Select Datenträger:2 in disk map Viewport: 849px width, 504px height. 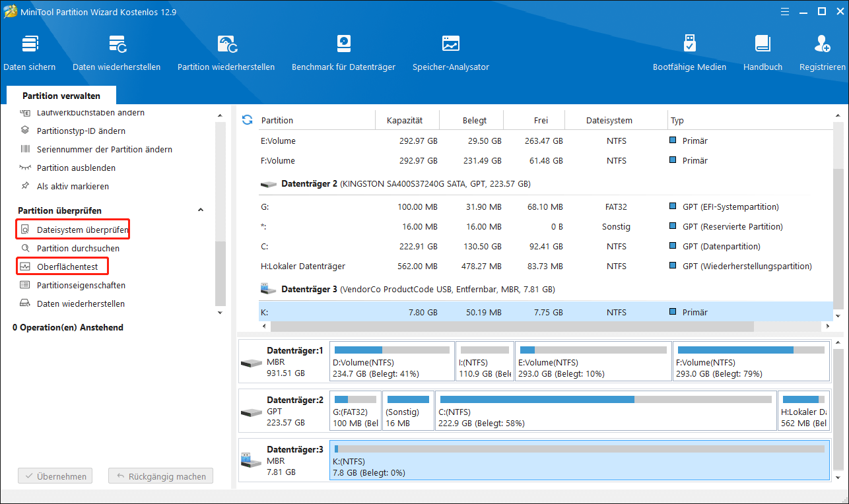[x=283, y=410]
